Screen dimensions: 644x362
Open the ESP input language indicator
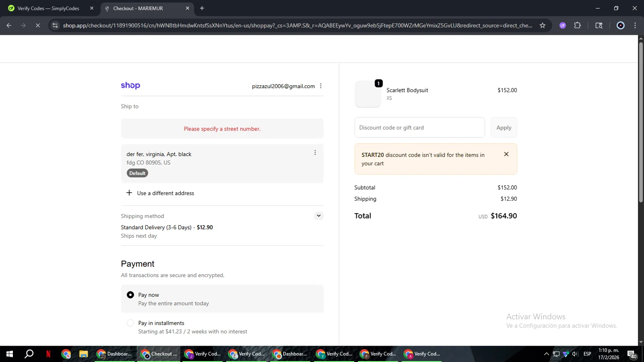pos(587,354)
